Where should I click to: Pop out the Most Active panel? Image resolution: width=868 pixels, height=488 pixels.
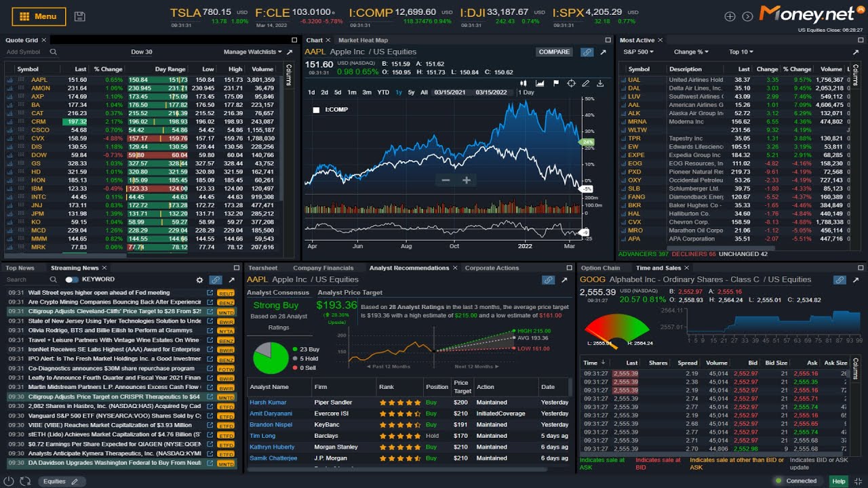coord(855,52)
